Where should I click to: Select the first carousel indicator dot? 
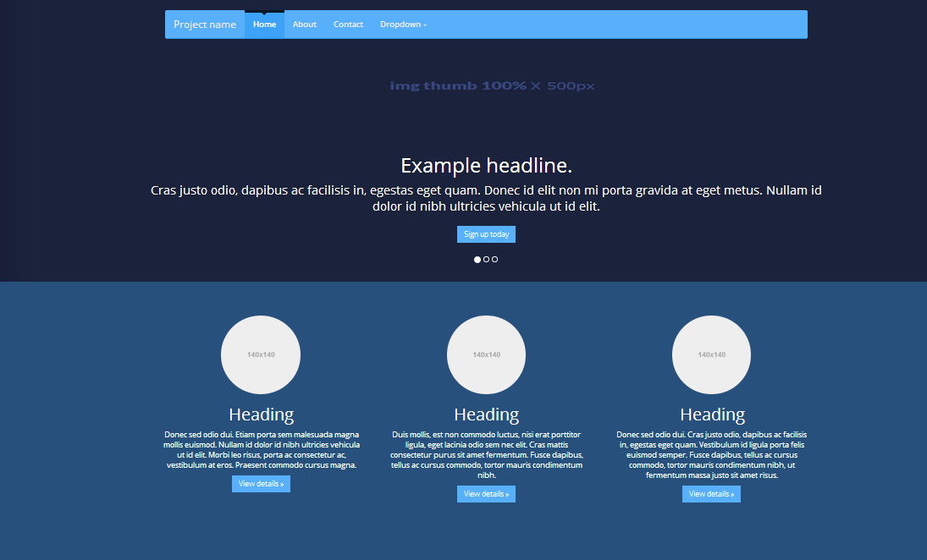tap(477, 260)
